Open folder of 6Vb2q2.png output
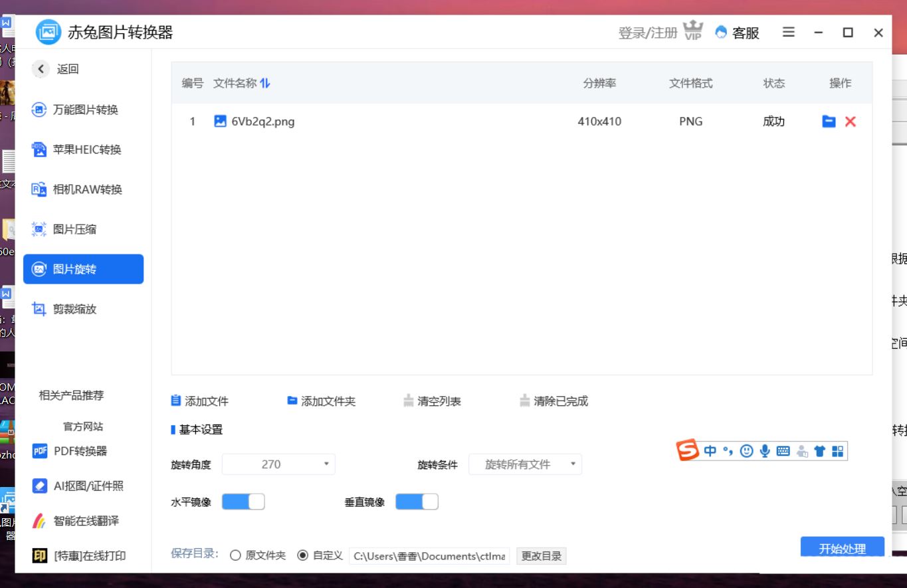Viewport: 907px width, 588px height. click(829, 122)
